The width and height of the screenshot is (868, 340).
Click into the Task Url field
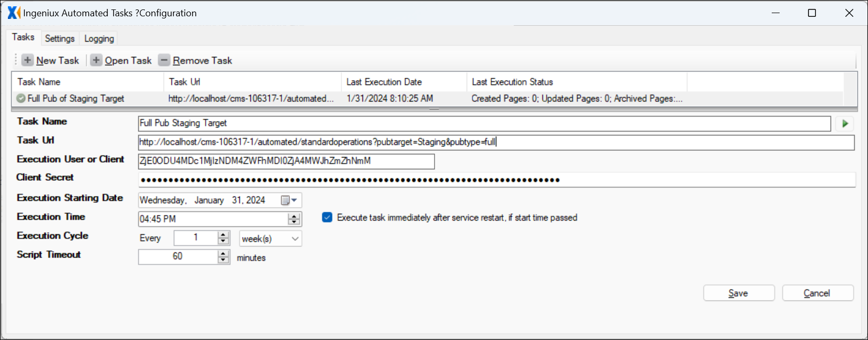click(496, 142)
